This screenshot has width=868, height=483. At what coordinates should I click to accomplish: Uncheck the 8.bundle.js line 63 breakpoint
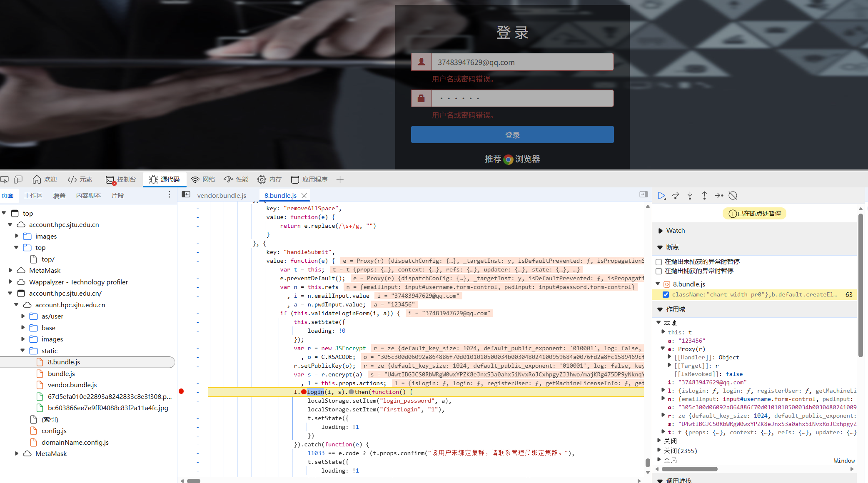click(x=666, y=295)
